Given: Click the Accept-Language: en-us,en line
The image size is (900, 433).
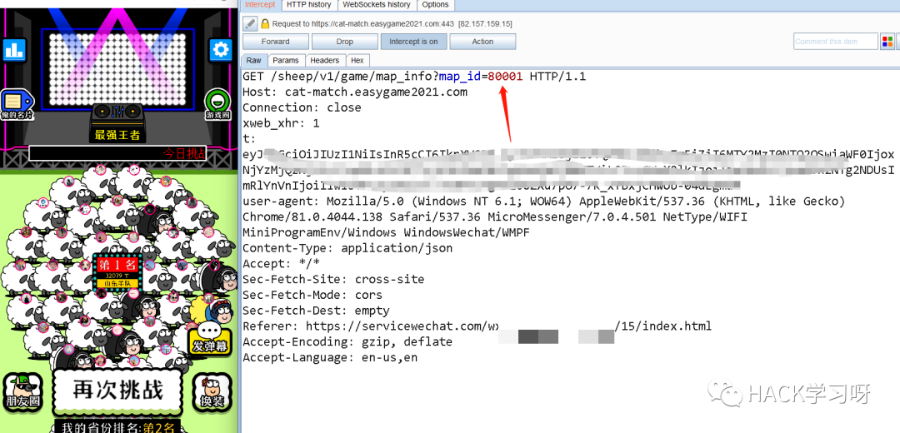Looking at the screenshot, I should coord(330,357).
